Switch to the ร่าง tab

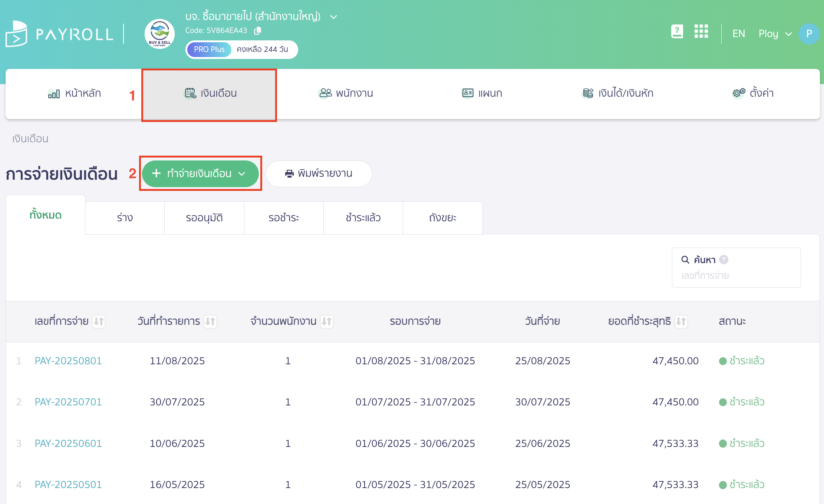125,218
